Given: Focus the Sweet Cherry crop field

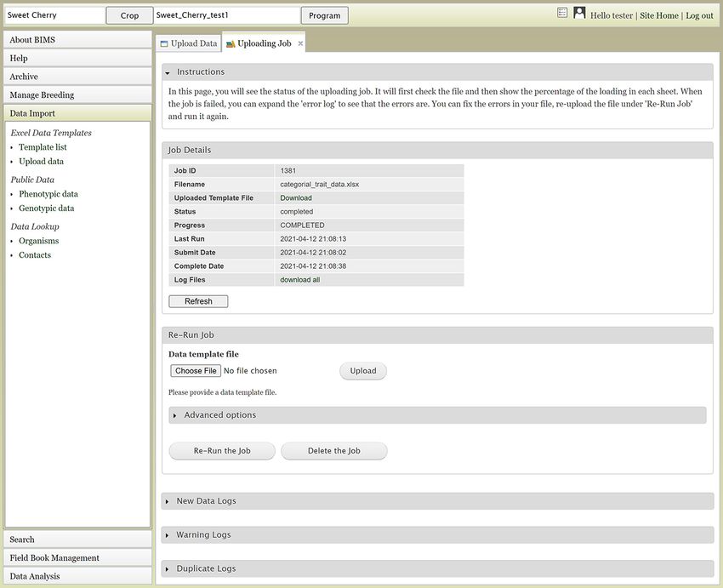Looking at the screenshot, I should pyautogui.click(x=54, y=15).
